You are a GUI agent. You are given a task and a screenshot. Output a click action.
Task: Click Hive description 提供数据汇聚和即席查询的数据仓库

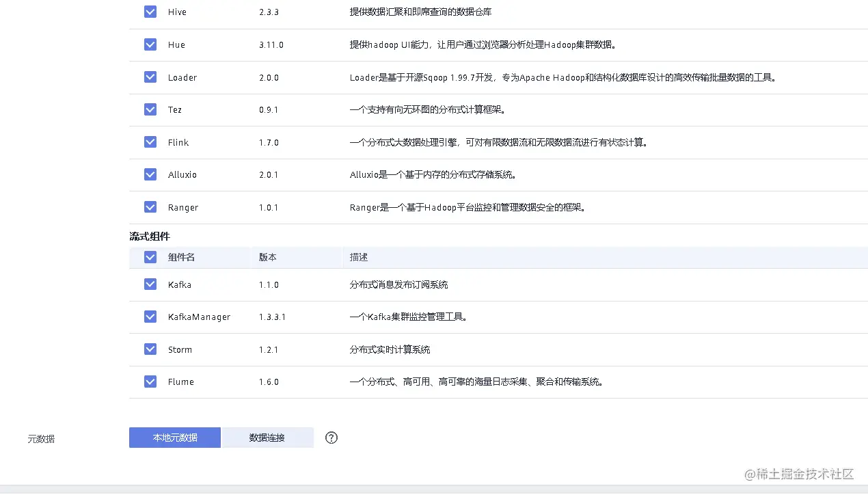click(420, 12)
